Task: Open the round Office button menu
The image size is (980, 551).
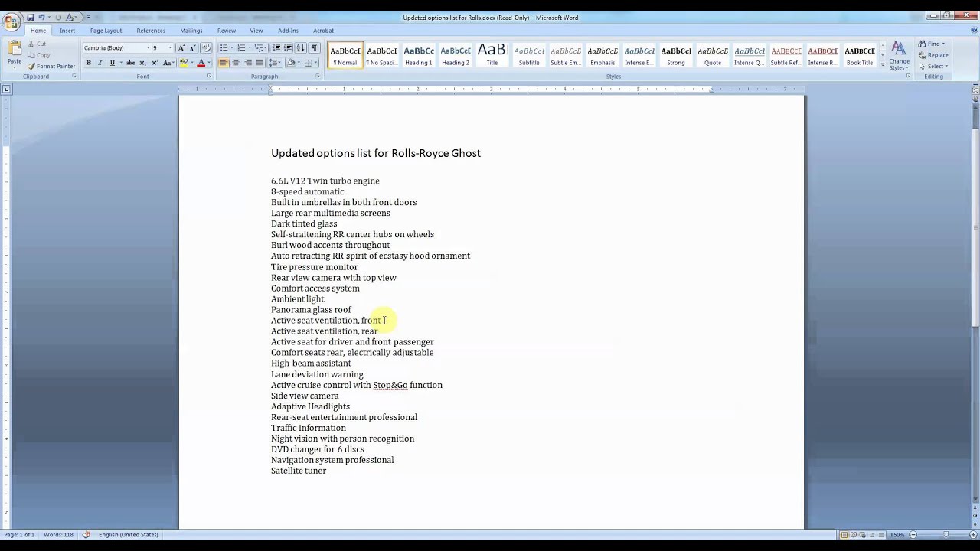Action: [11, 21]
